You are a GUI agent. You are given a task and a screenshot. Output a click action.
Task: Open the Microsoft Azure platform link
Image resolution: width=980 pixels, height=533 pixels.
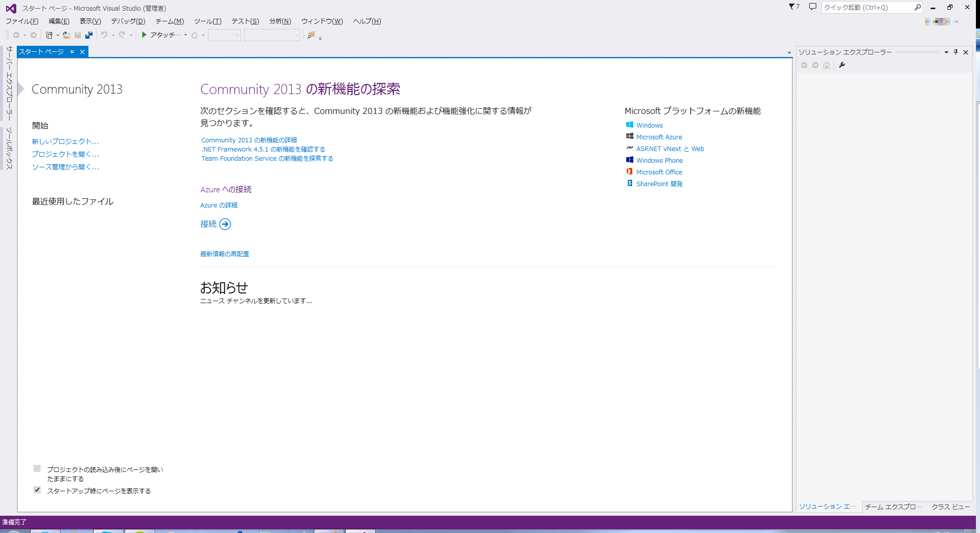659,137
